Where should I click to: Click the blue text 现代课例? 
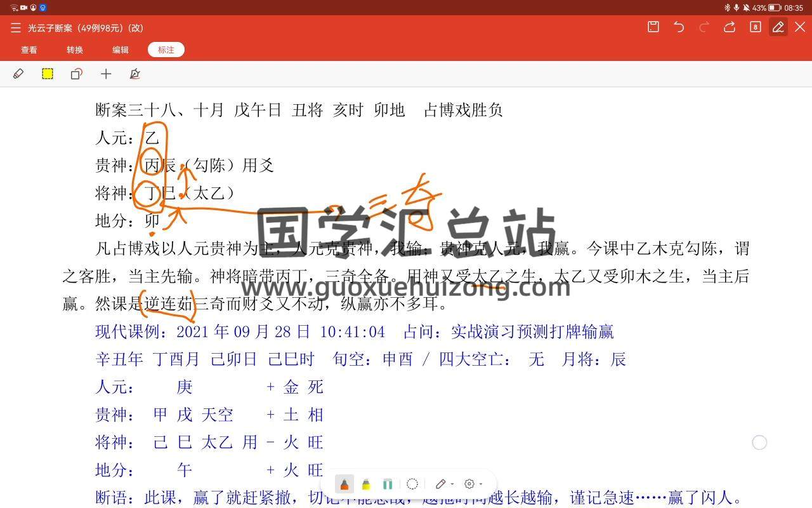(x=128, y=331)
